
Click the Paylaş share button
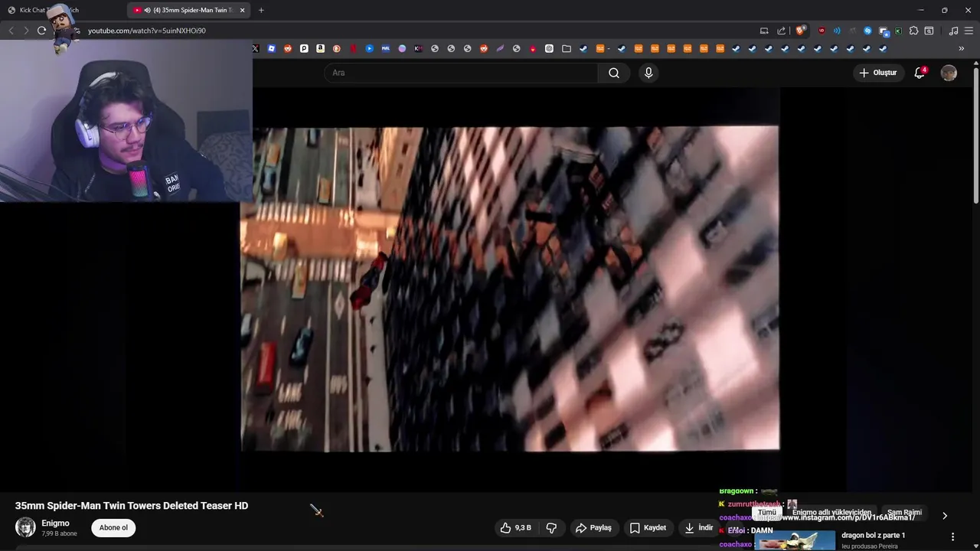coord(593,527)
